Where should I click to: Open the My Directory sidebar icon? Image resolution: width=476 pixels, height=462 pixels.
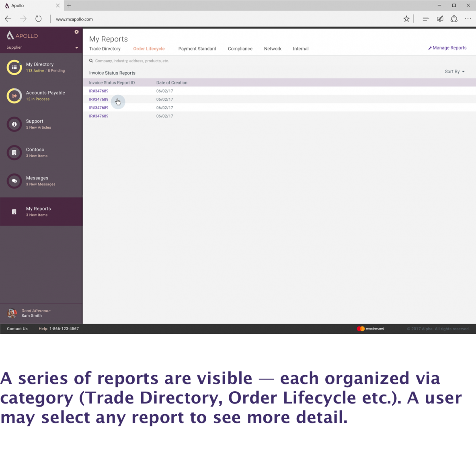(x=14, y=67)
